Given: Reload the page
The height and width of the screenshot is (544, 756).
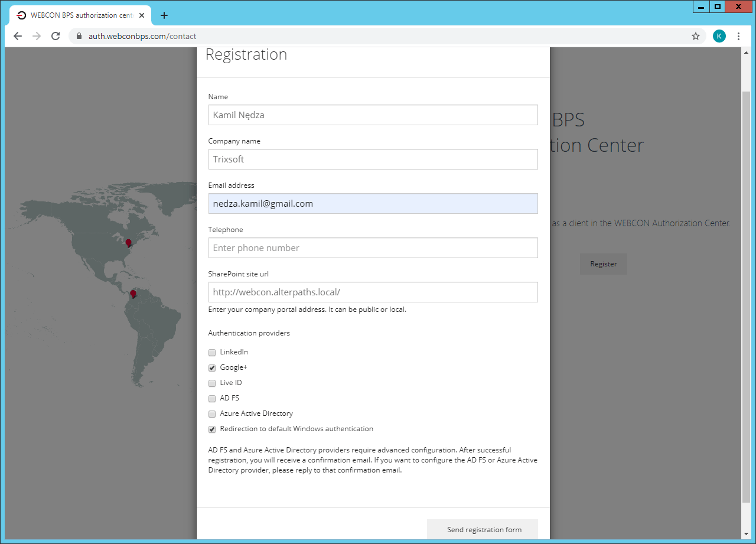Looking at the screenshot, I should [x=56, y=36].
